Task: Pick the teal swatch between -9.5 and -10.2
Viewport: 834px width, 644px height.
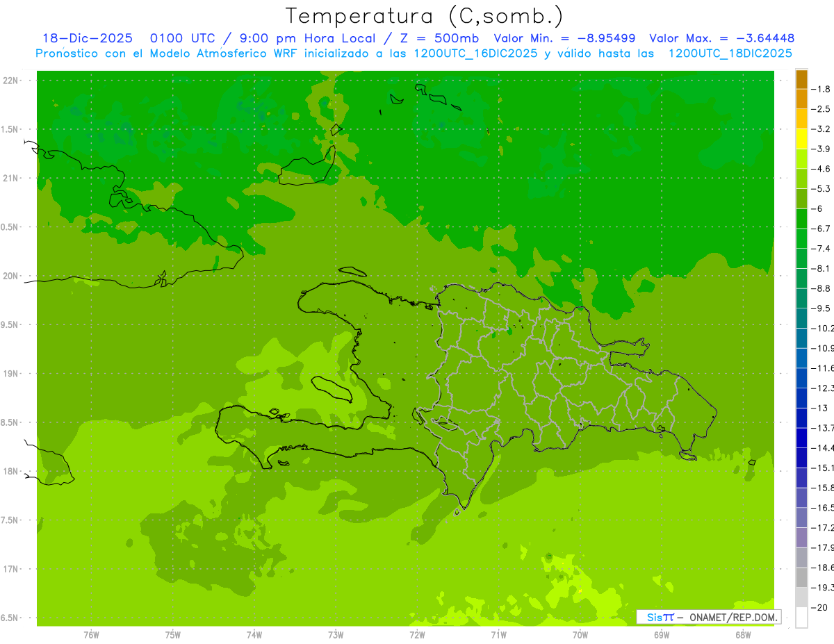Action: tap(801, 319)
